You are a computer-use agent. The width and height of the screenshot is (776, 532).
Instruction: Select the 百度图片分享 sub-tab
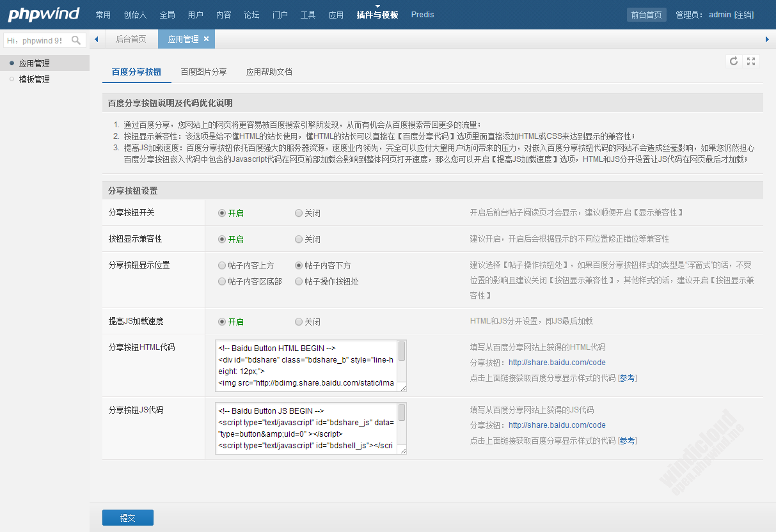pyautogui.click(x=203, y=72)
